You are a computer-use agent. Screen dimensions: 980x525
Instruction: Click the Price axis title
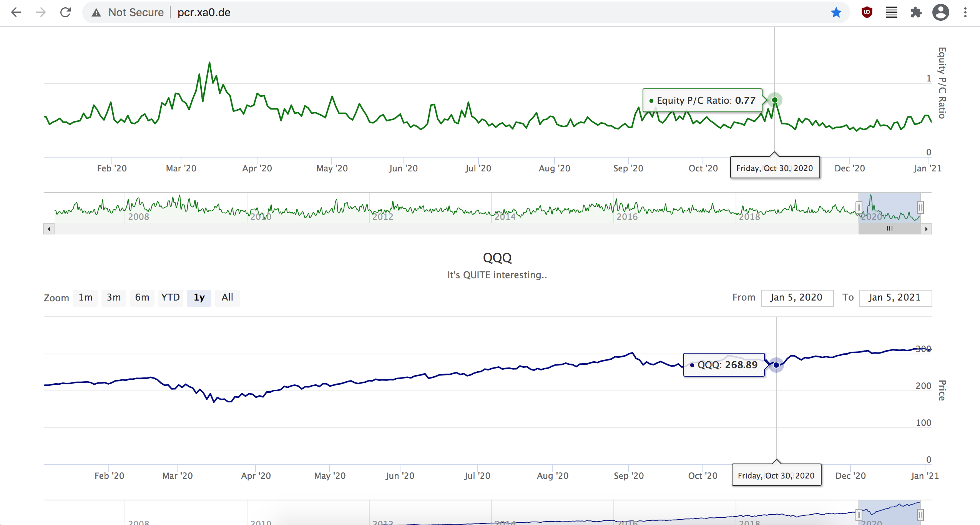[x=942, y=390]
